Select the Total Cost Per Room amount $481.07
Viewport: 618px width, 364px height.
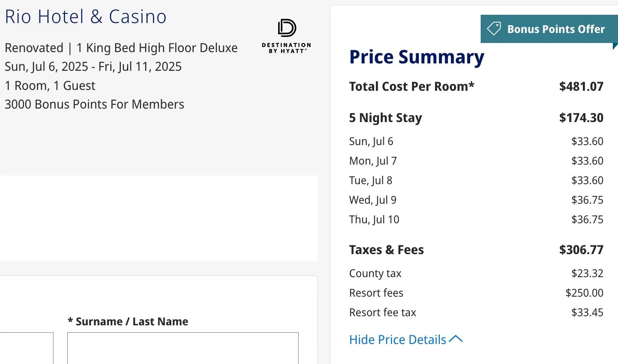(581, 86)
